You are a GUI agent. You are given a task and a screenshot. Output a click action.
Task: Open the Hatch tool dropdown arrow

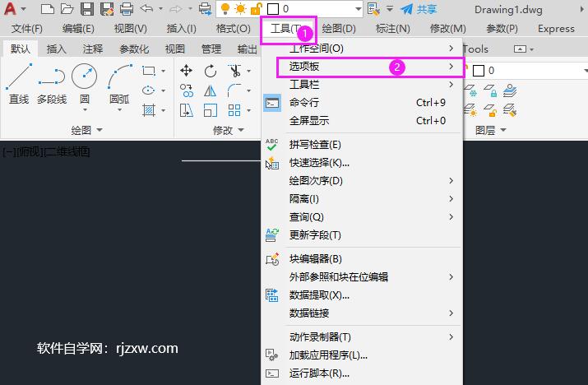164,110
